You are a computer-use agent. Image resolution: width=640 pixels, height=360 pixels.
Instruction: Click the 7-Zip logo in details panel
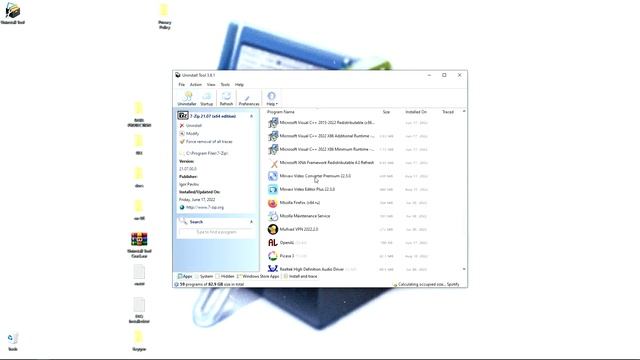[183, 116]
